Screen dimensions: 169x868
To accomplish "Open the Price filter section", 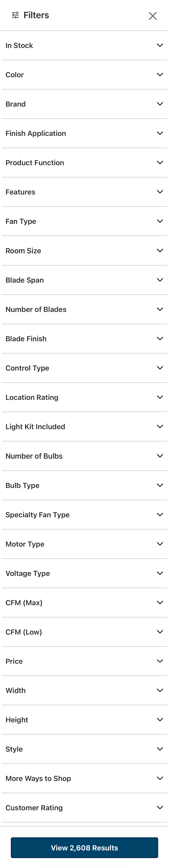I will (x=84, y=661).
